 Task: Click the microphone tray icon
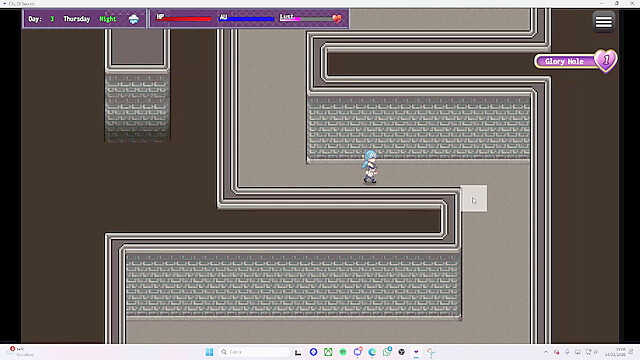(x=567, y=352)
